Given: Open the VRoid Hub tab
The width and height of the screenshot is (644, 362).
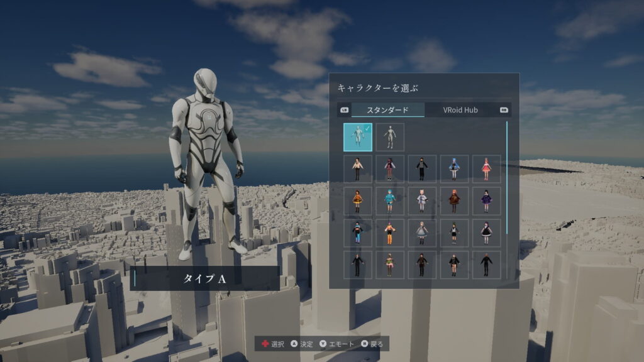Looking at the screenshot, I should 460,110.
